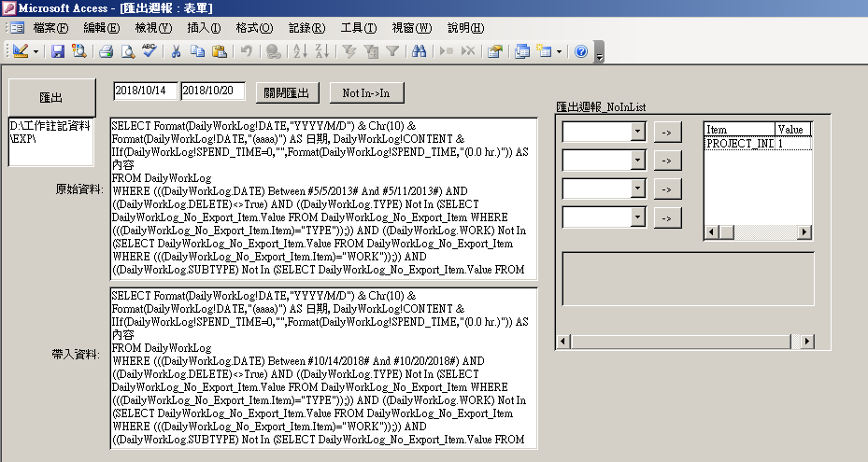Open the Properties icon

[495, 51]
